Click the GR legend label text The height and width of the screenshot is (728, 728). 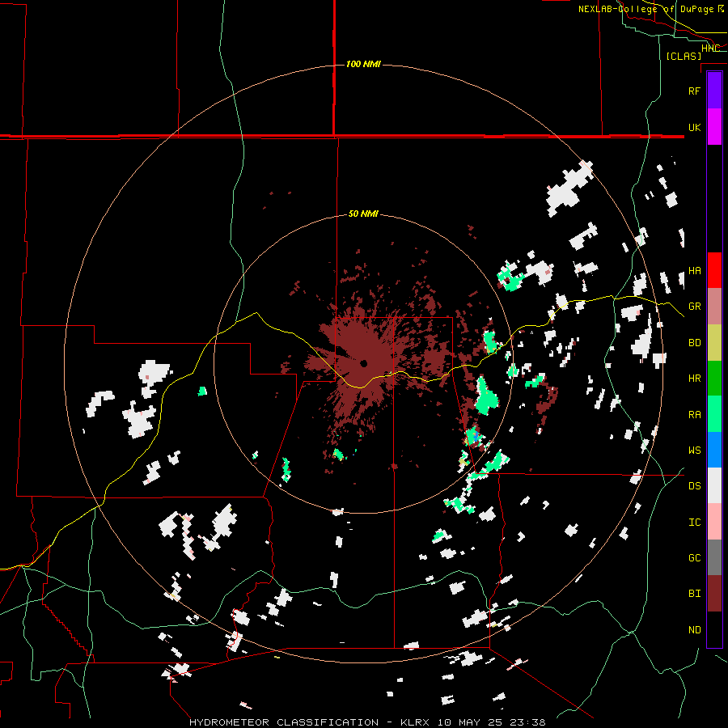(694, 307)
